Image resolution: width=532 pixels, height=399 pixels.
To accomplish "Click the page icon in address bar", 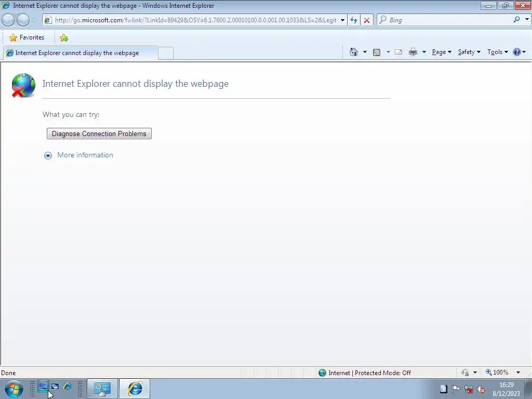I will coord(48,20).
